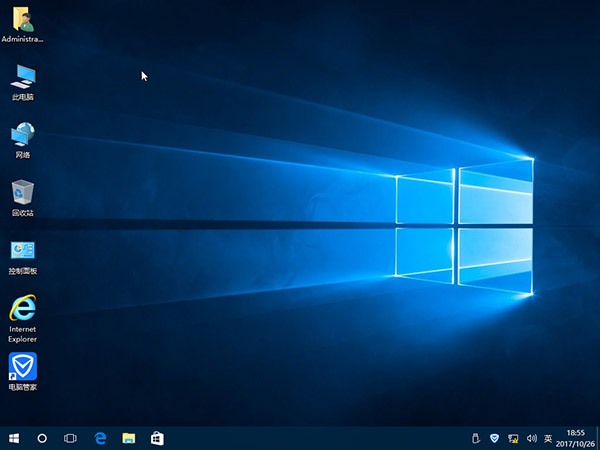Open Task View from the taskbar
Screen dimensions: 600x450
pos(70,438)
